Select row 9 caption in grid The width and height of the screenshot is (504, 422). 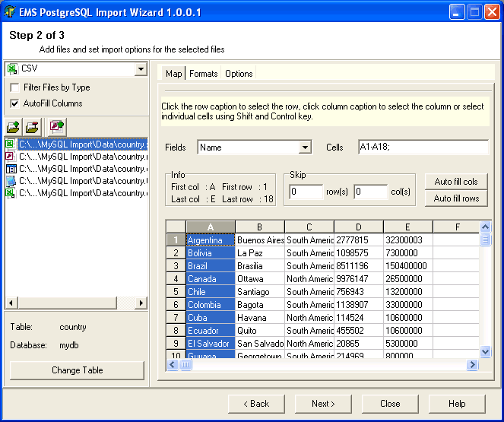pyautogui.click(x=176, y=343)
